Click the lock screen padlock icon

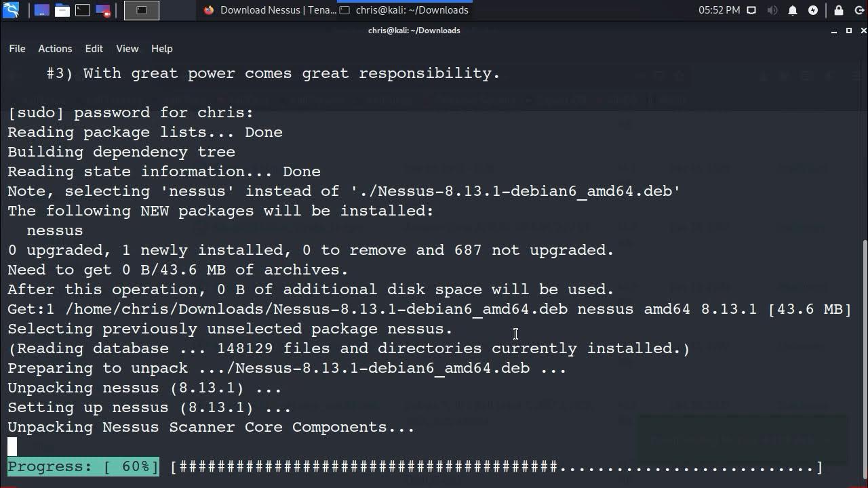coord(839,10)
